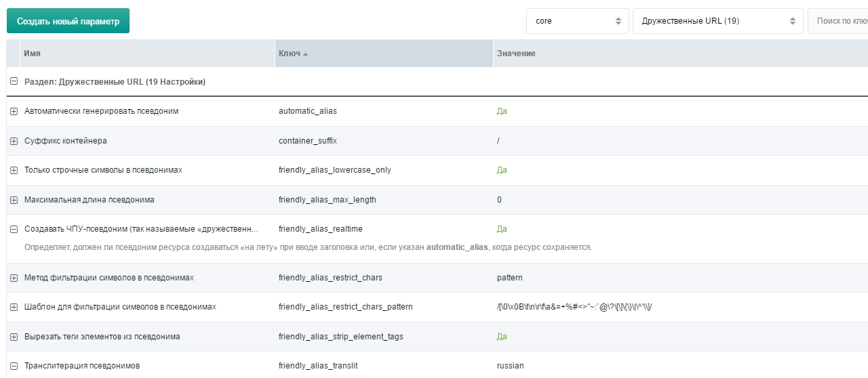Click the regex pattern value cell
The image size is (868, 378).
click(574, 307)
